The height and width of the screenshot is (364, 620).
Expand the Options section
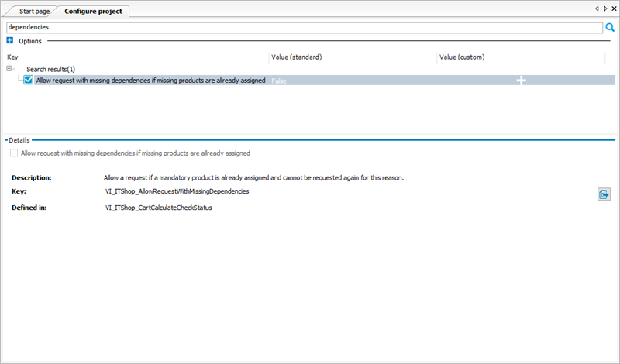(x=10, y=40)
